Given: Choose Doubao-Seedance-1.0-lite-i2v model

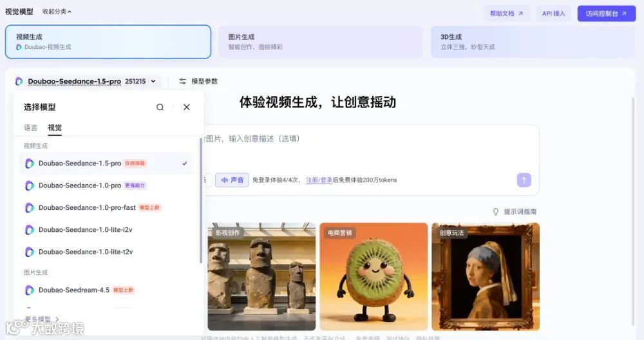Looking at the screenshot, I should [x=106, y=230].
